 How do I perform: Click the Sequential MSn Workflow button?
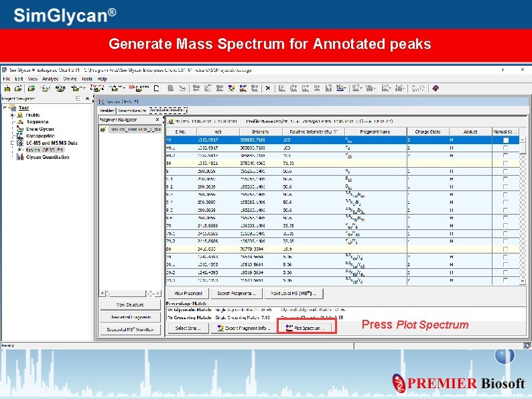point(130,329)
